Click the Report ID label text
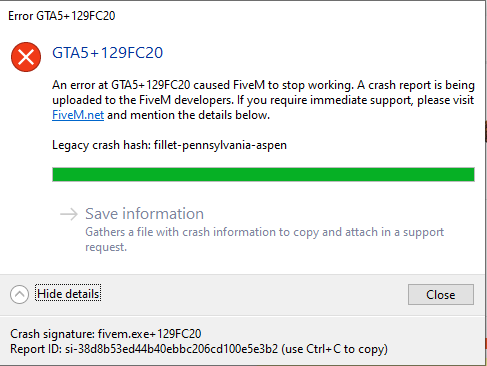487x366 pixels. tap(36, 349)
